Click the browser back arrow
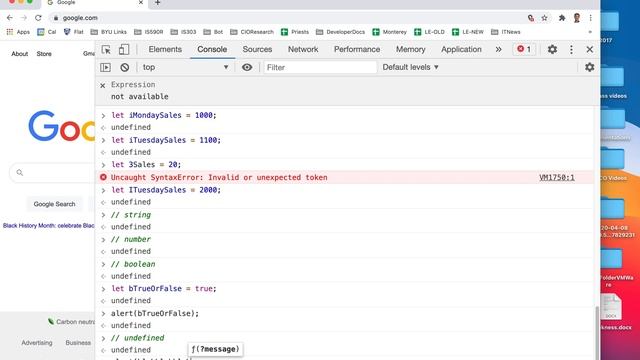This screenshot has height=360, width=640. coord(10,18)
